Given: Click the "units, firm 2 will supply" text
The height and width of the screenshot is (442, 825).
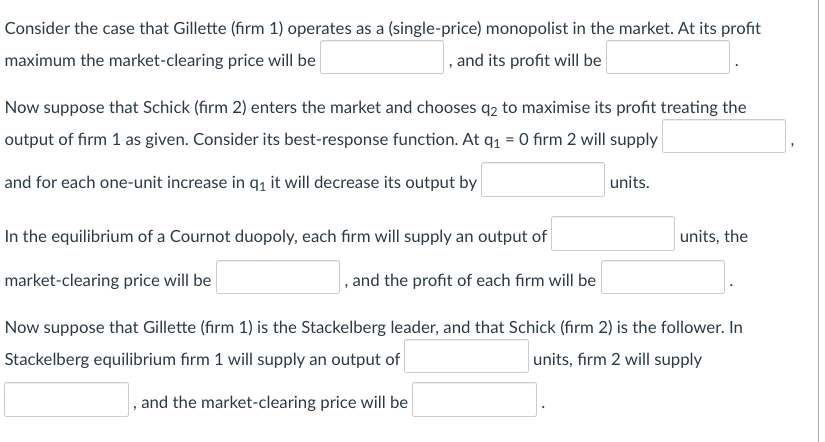Looking at the screenshot, I should [x=617, y=360].
